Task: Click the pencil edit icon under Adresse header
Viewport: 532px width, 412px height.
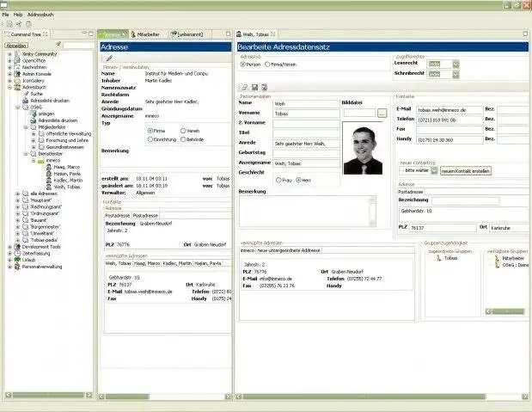Action: (110, 58)
